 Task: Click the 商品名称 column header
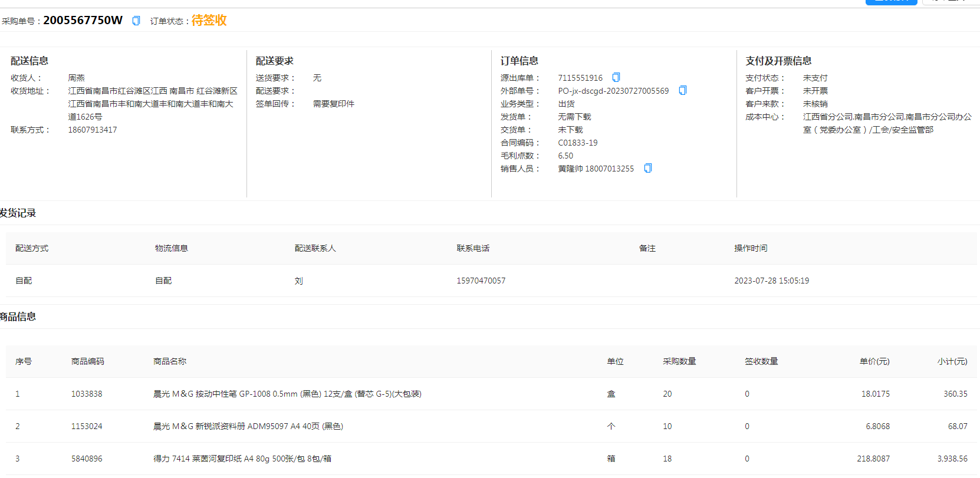[170, 361]
